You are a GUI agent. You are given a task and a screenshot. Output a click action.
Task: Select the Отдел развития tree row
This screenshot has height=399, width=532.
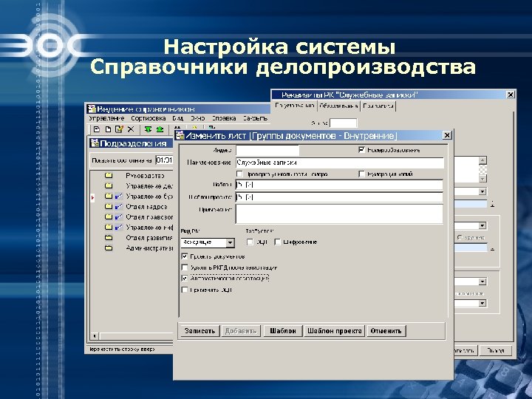coord(149,237)
